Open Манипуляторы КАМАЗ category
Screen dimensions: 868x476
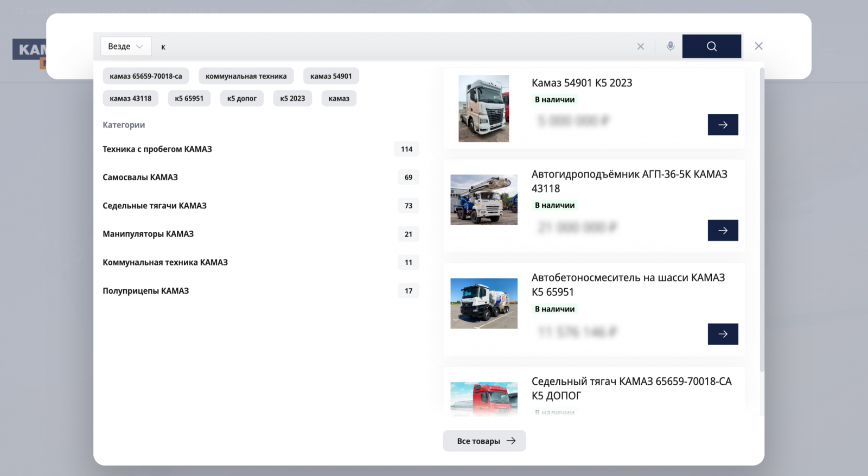pyautogui.click(x=148, y=234)
